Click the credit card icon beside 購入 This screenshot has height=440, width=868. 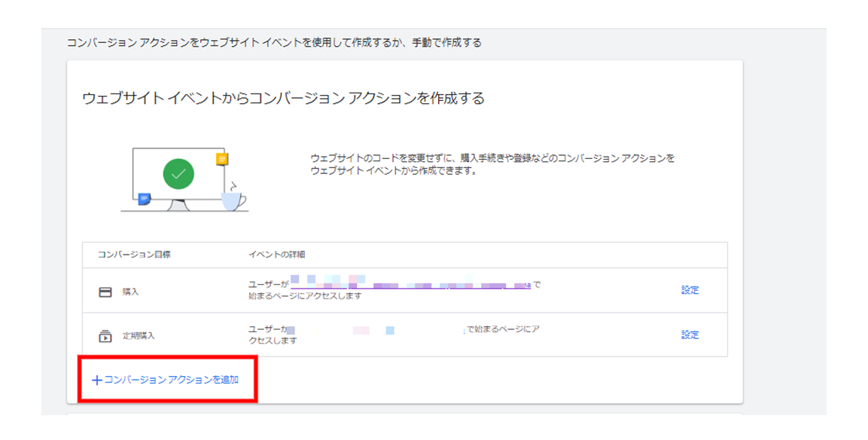point(105,292)
